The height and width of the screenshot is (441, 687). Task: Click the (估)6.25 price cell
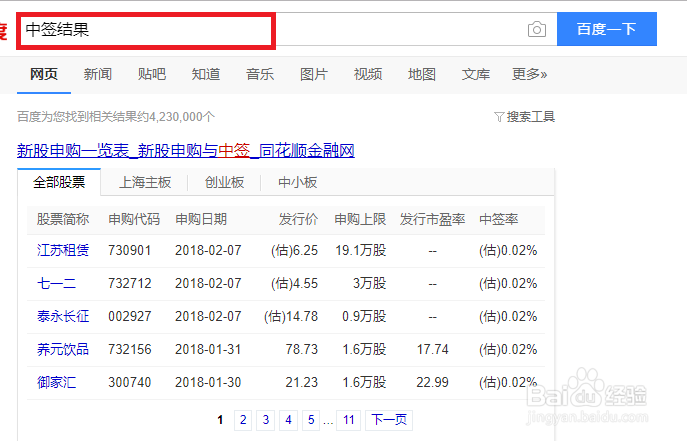pyautogui.click(x=294, y=250)
